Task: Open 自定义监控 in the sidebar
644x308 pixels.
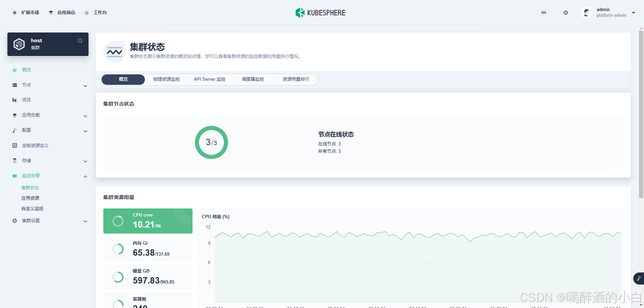Action: click(33, 209)
